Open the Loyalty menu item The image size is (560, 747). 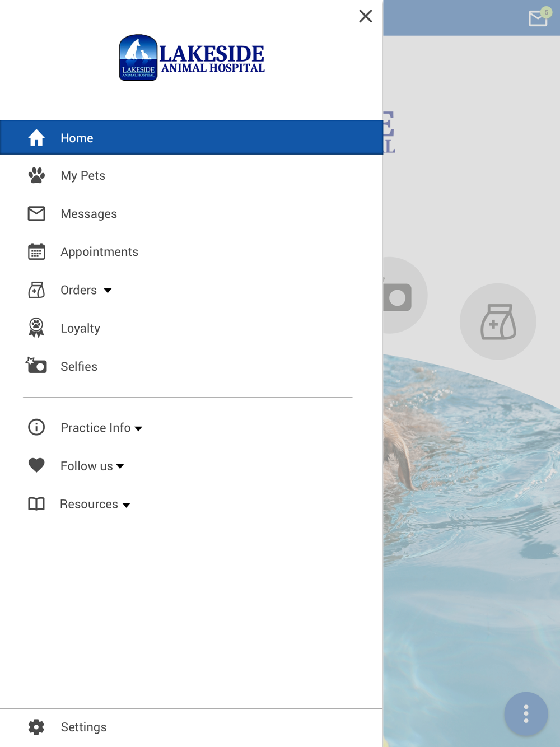coord(80,329)
